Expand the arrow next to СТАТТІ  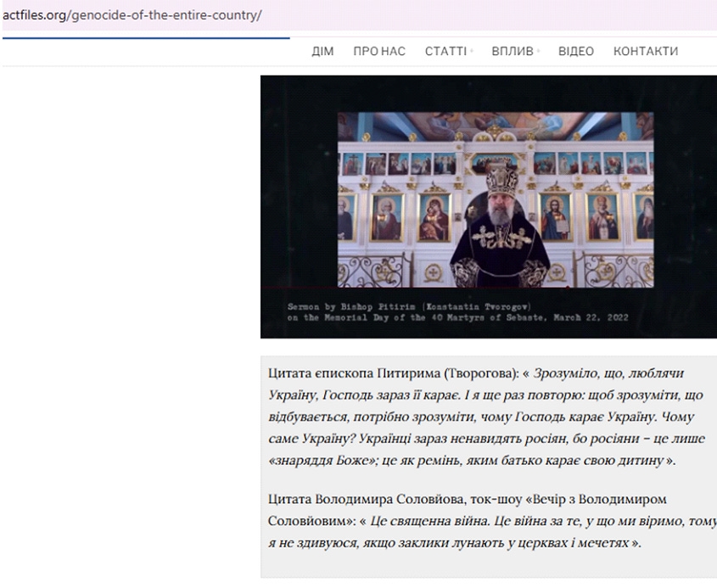(472, 53)
